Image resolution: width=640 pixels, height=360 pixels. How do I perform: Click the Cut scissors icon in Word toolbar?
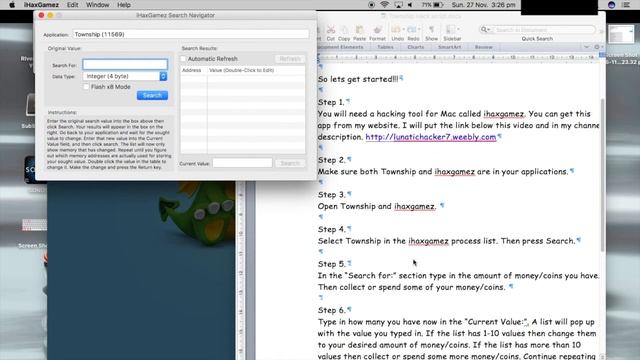click(x=331, y=30)
